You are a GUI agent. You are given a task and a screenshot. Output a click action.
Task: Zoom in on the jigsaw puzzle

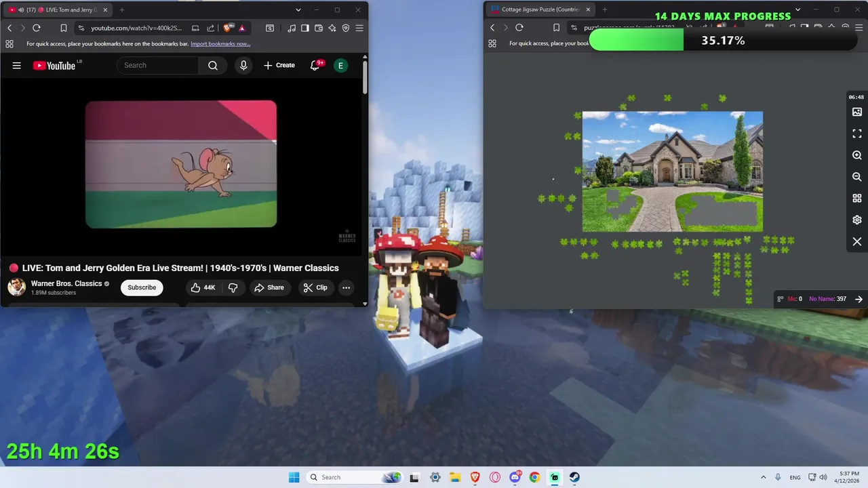pyautogui.click(x=857, y=155)
